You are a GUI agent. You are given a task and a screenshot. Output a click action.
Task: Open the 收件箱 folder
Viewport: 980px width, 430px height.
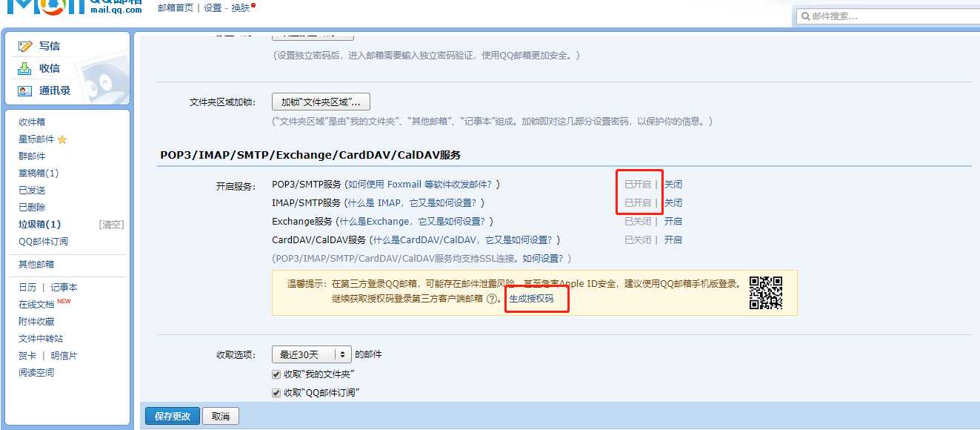coord(32,122)
